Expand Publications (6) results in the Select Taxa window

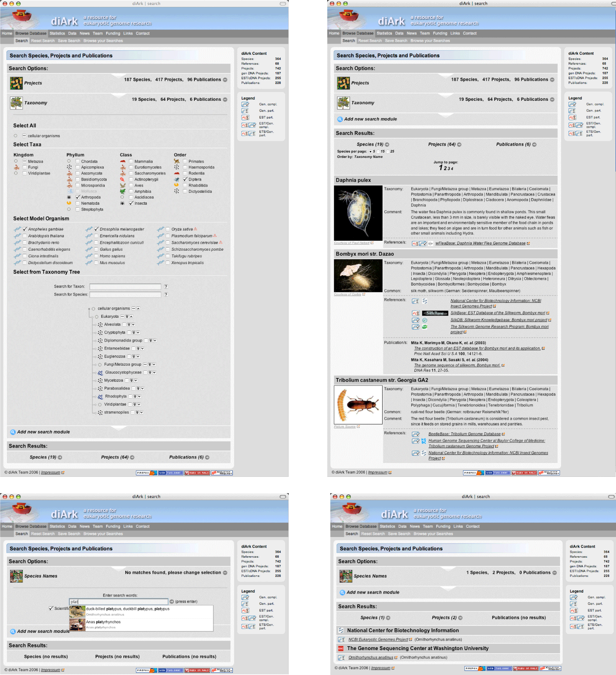pyautogui.click(x=207, y=457)
